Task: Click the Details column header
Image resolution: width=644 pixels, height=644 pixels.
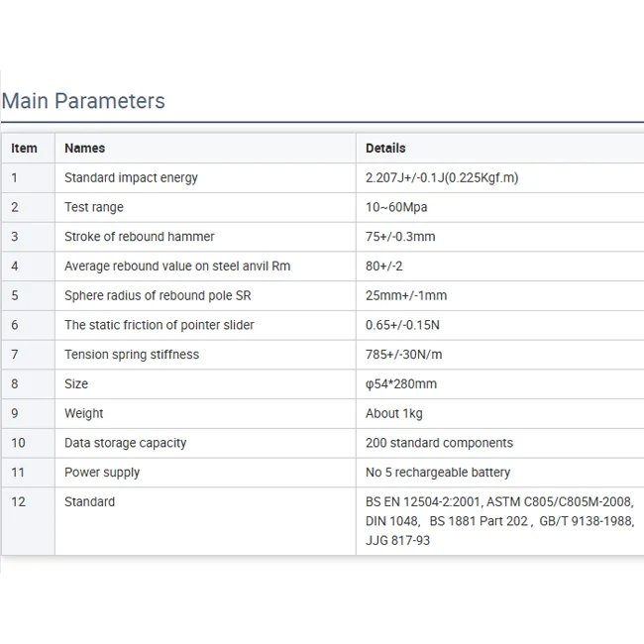Action: click(x=385, y=149)
